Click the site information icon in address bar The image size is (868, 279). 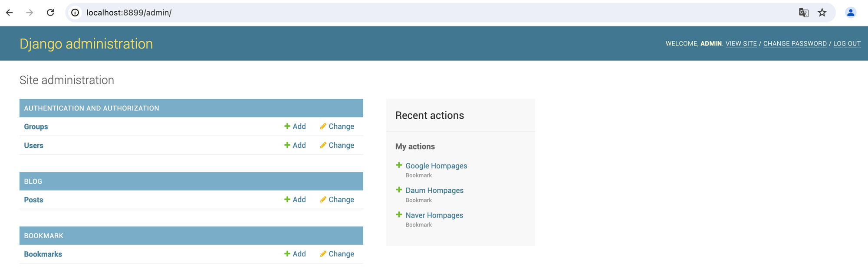click(75, 13)
